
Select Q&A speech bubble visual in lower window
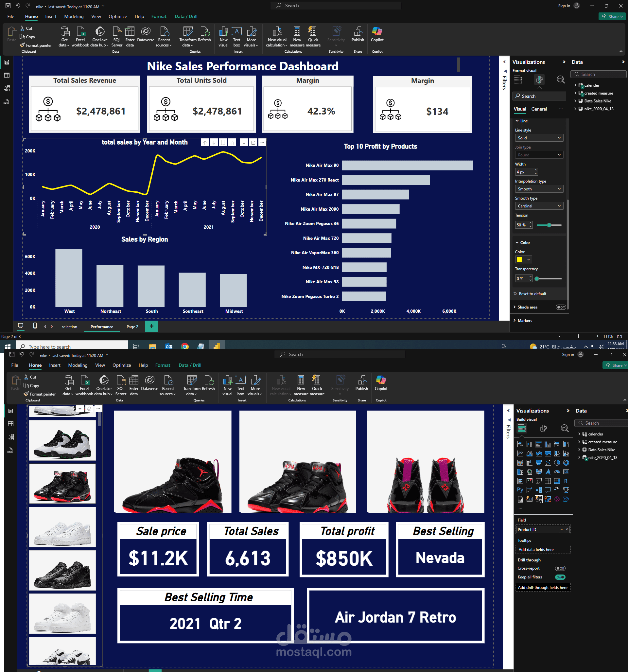tap(548, 490)
